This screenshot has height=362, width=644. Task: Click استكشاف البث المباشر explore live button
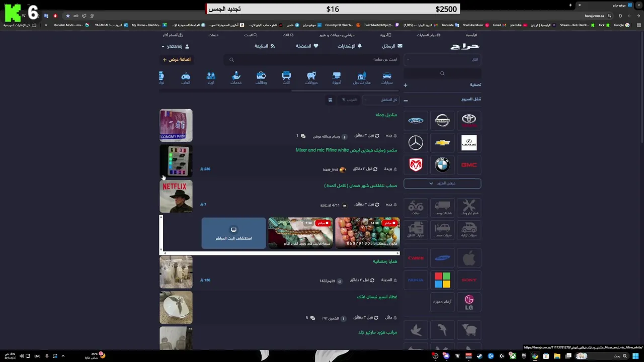(x=233, y=233)
